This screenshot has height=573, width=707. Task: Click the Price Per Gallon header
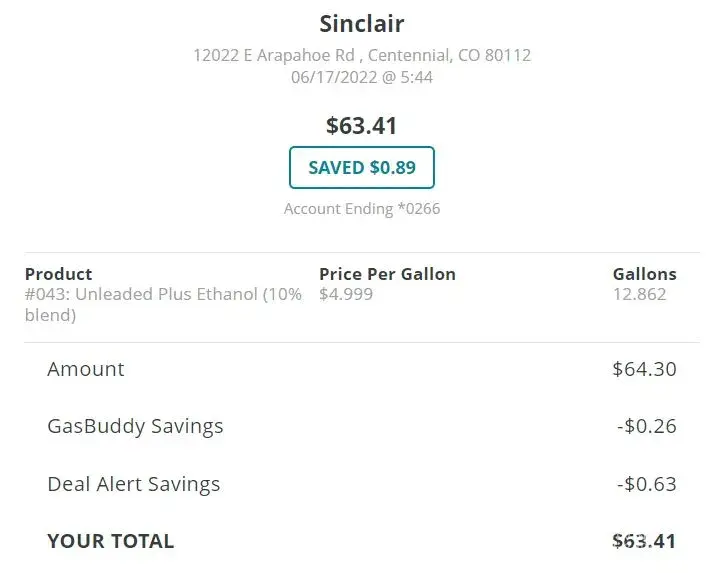[387, 274]
